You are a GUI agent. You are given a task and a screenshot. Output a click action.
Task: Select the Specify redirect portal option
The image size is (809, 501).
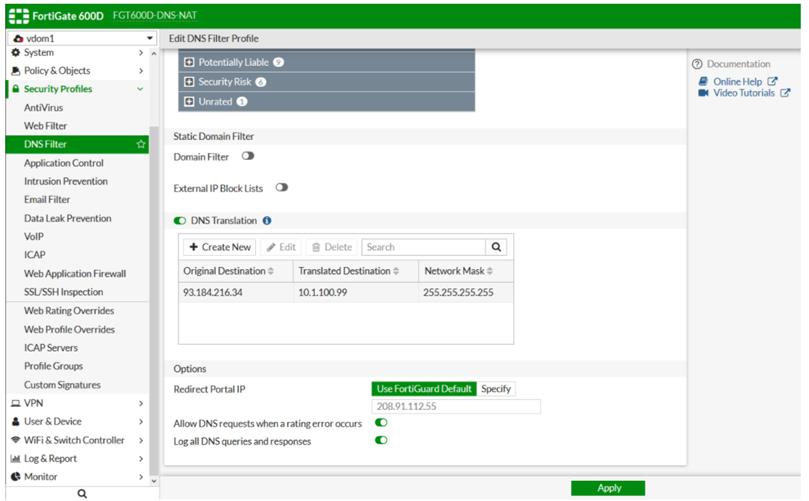coord(496,389)
